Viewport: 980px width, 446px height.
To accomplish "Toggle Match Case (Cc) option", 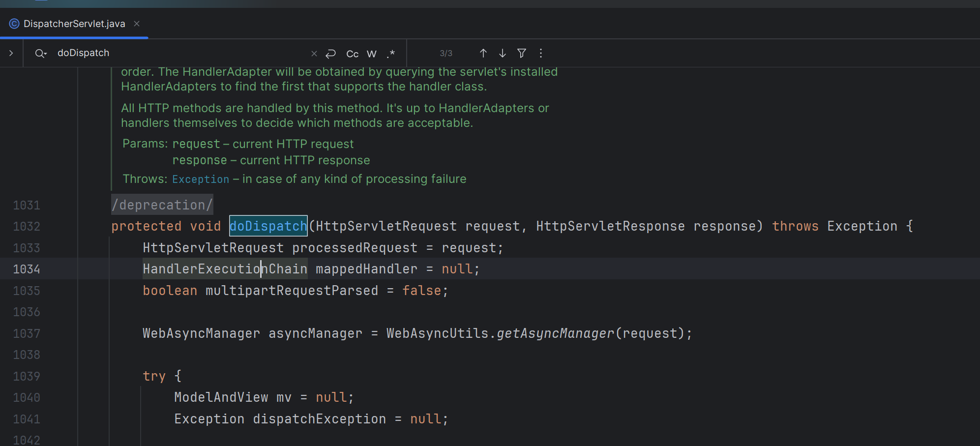I will point(353,54).
